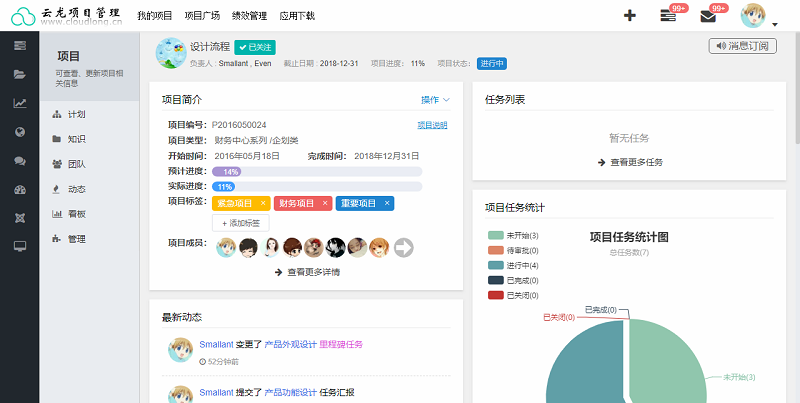Remove the 紧急项目 tag

click(x=263, y=204)
